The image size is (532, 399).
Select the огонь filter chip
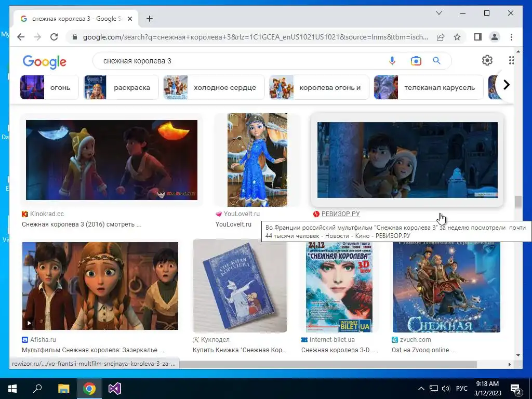click(x=49, y=87)
